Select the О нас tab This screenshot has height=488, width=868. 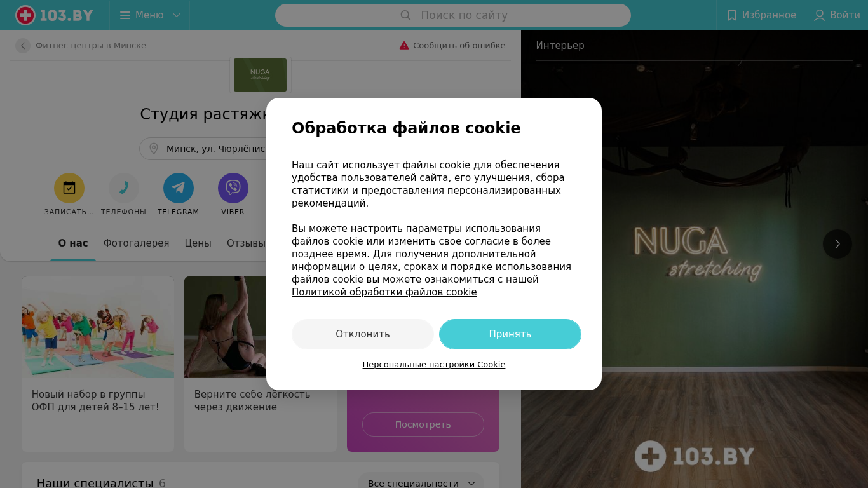click(73, 243)
